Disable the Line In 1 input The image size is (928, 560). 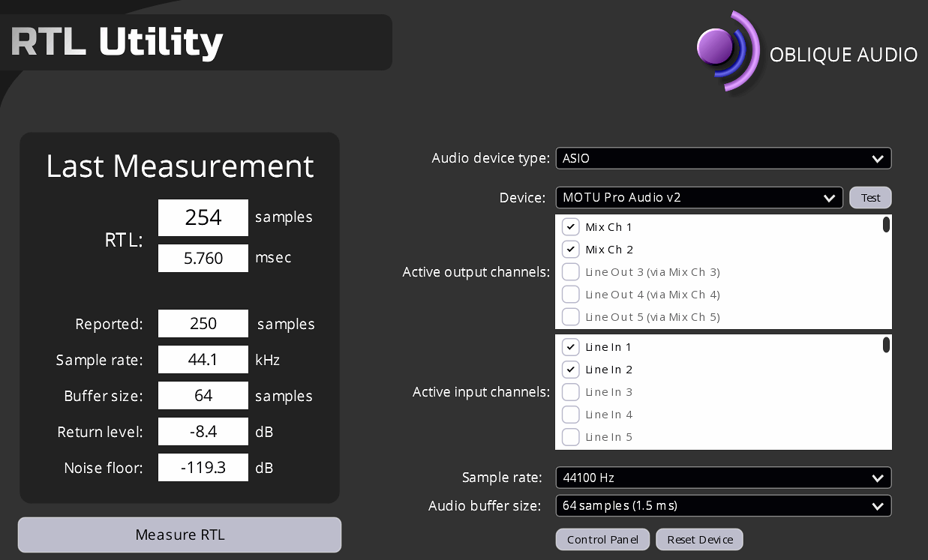(x=571, y=347)
